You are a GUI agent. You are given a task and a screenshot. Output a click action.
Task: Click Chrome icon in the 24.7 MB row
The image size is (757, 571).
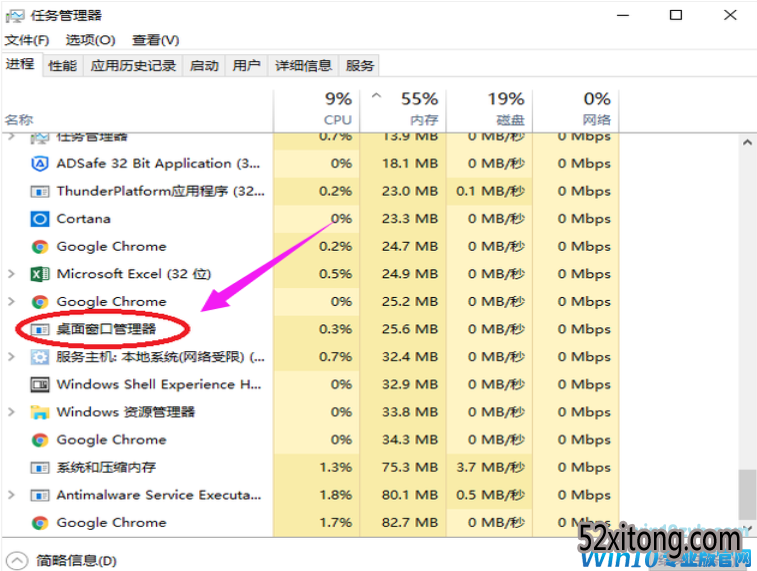[40, 247]
